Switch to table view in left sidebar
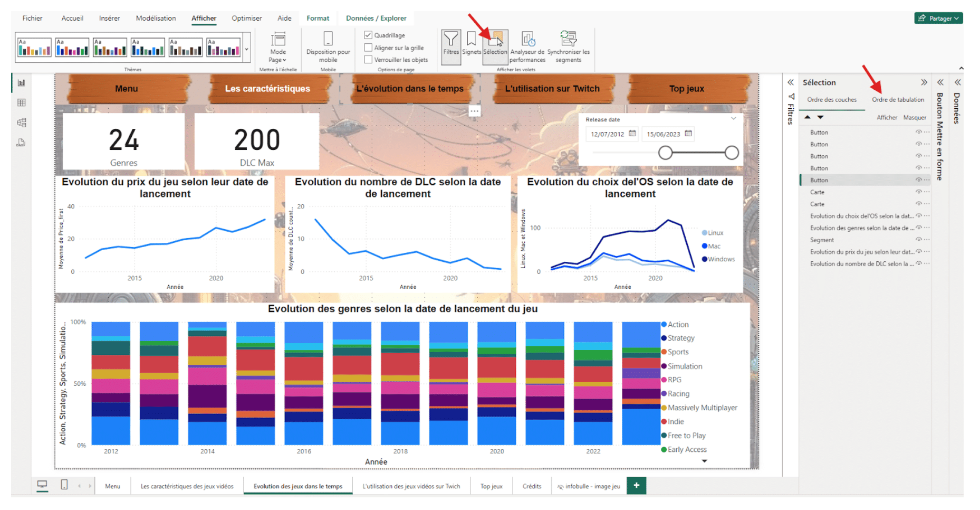This screenshot has height=510, width=980. coord(22,102)
